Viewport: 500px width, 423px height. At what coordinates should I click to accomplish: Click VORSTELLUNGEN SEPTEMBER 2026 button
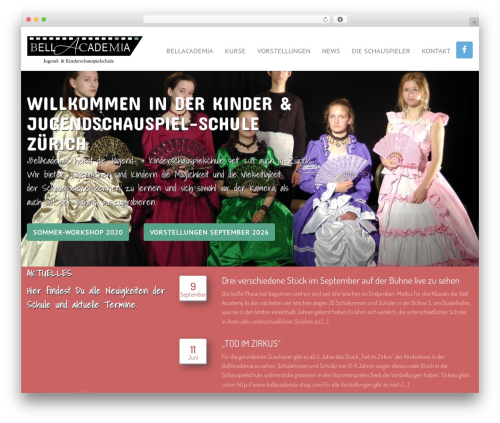(x=209, y=232)
